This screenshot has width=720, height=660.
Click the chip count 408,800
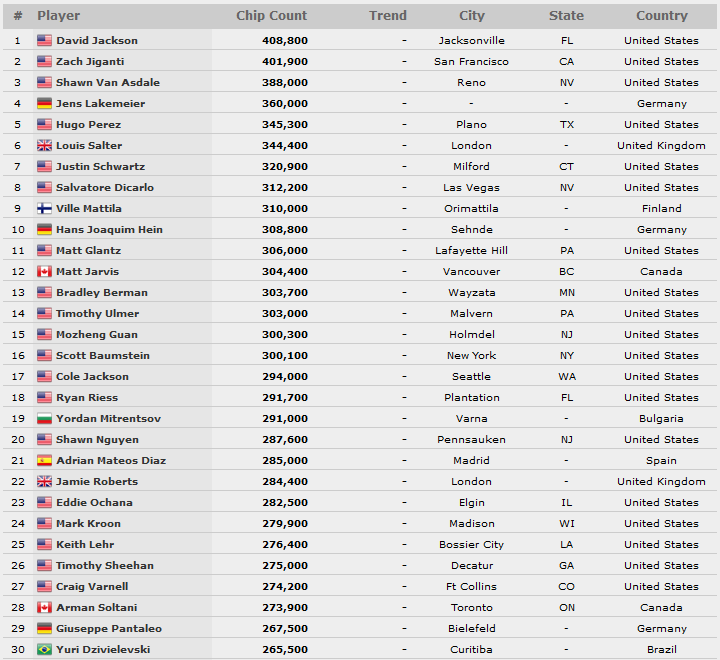coord(285,40)
